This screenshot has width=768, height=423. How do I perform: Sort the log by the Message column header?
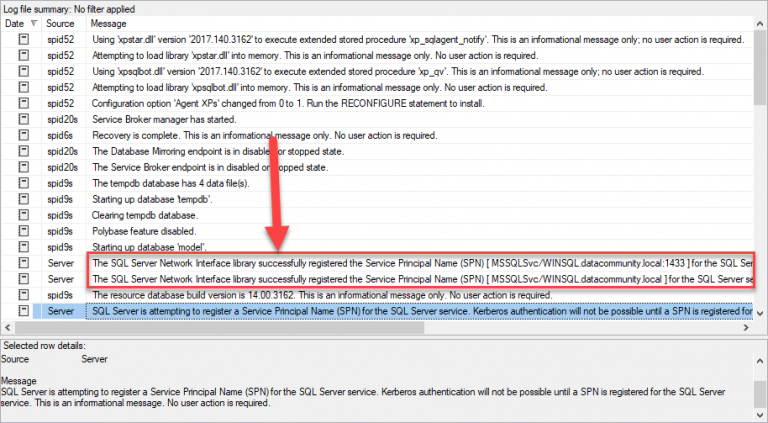pyautogui.click(x=108, y=22)
